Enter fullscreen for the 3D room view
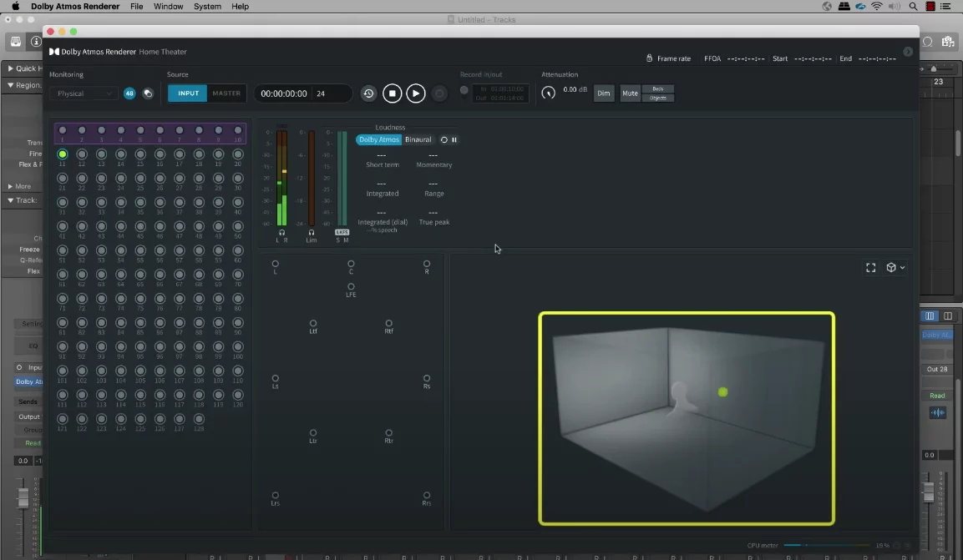Viewport: 963px width, 560px height. (870, 268)
